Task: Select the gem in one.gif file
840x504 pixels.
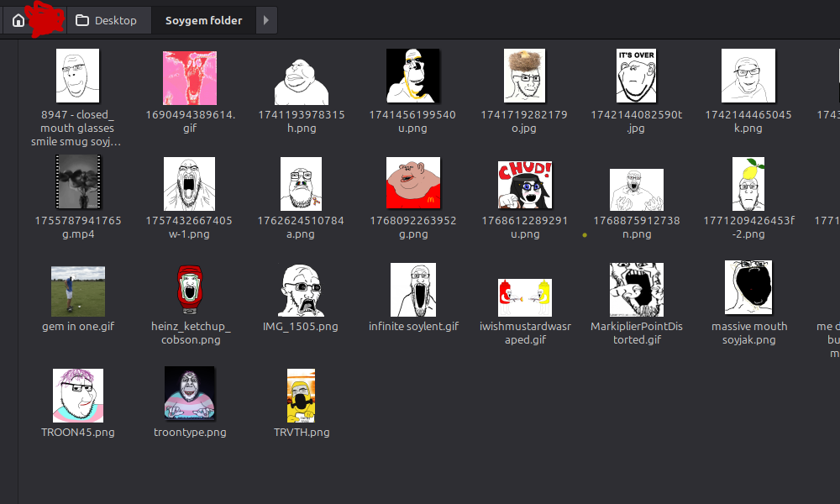Action: tap(78, 291)
